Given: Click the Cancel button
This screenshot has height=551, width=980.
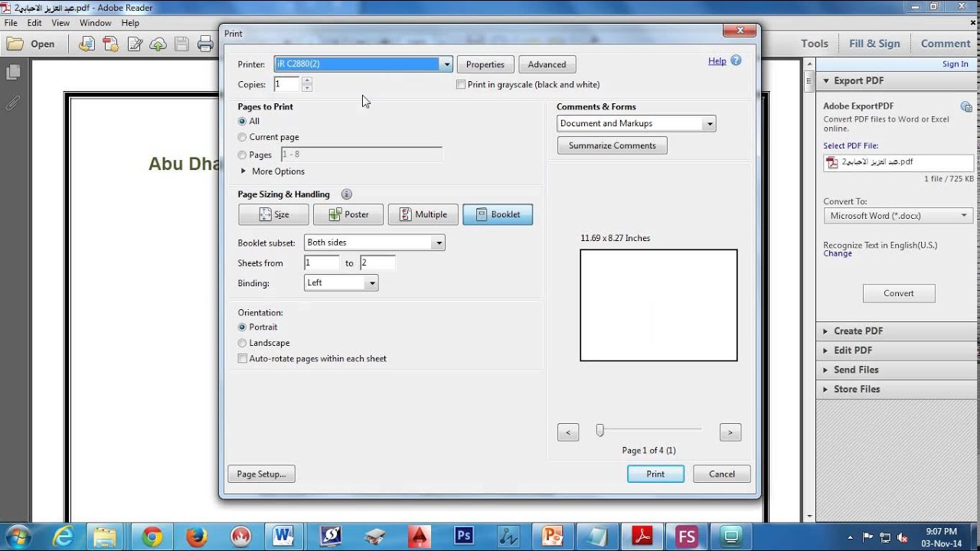Looking at the screenshot, I should tap(722, 474).
